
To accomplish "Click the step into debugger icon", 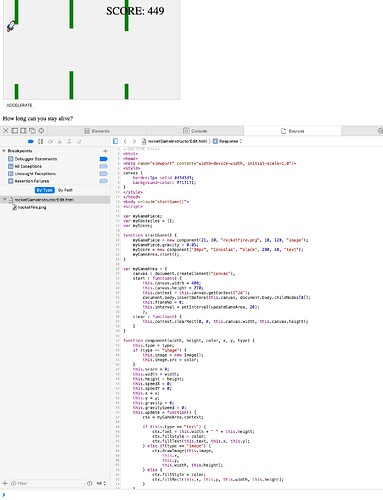I will click(x=60, y=141).
